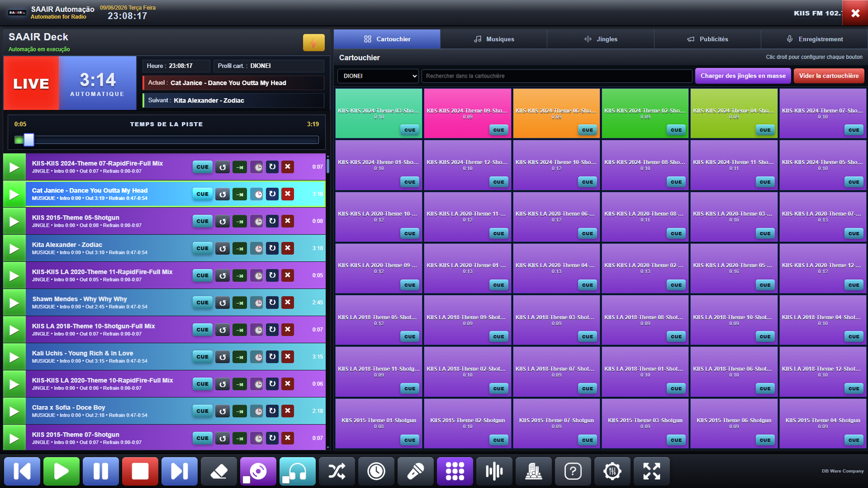This screenshot has width=868, height=488.
Task: Click CUE on KIIS LA 2020-Theme 10 cart tile
Action: click(x=410, y=234)
